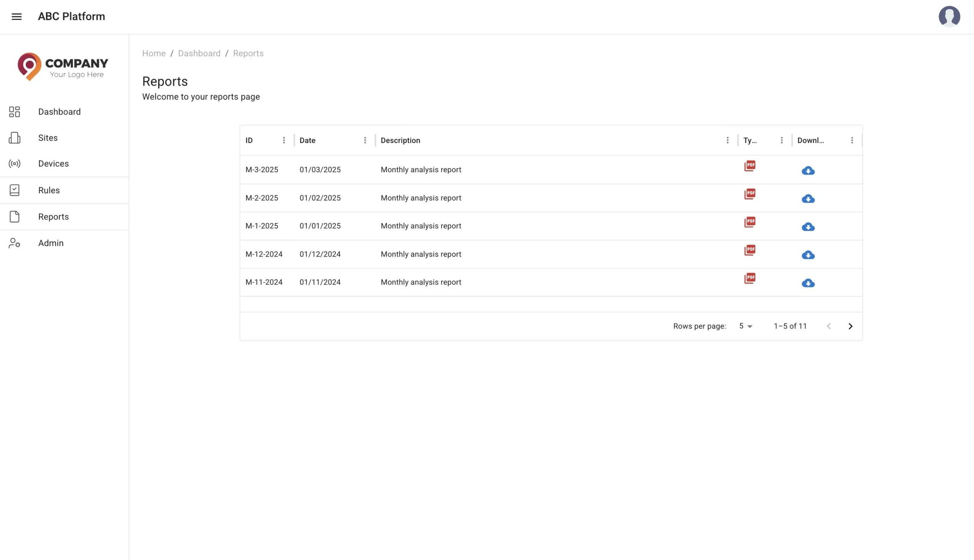Click the Company logo in sidebar
Viewport: 974px width, 560px height.
coord(63,67)
